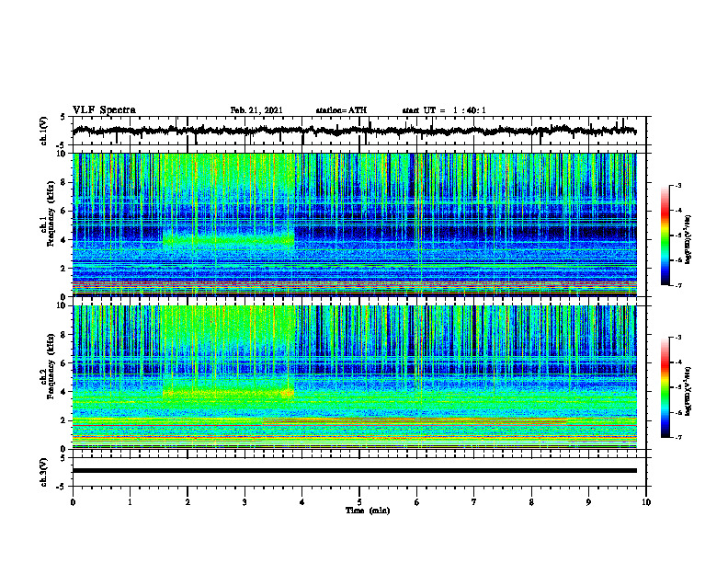
Task: Click the "station=ATH" header label
Action: [341, 110]
